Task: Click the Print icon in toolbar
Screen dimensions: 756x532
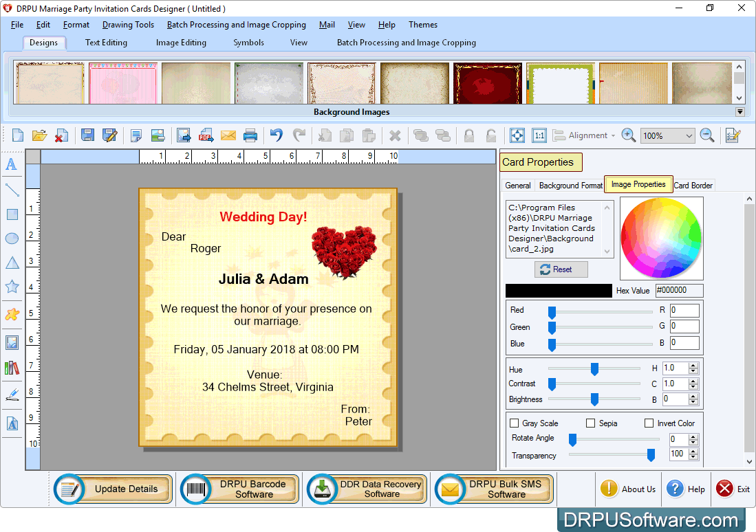Action: click(x=250, y=135)
